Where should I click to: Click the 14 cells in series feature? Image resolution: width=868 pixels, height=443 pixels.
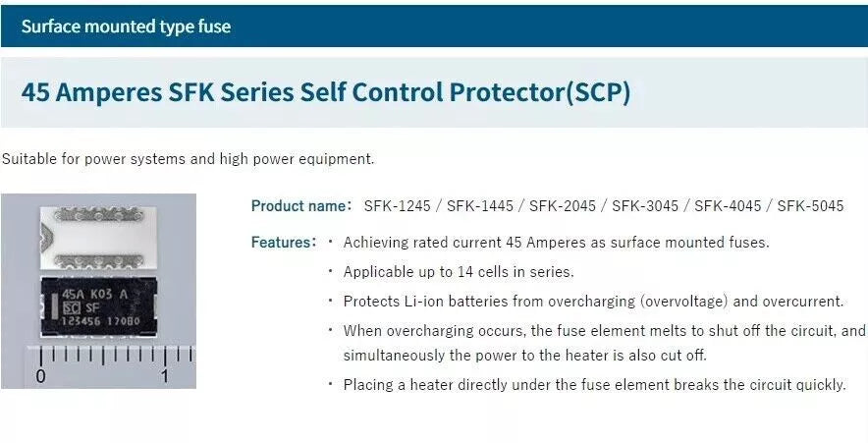tap(459, 272)
